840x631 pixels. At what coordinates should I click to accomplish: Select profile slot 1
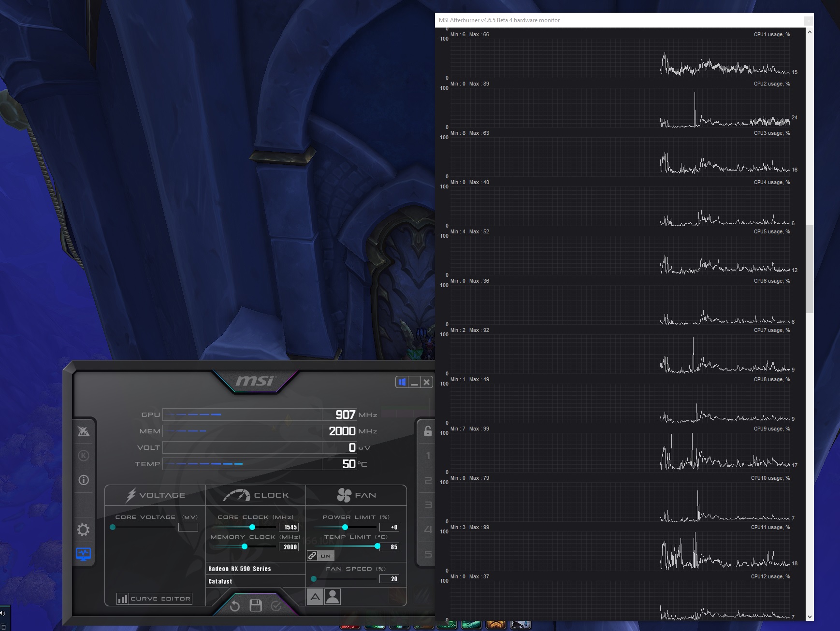(428, 456)
